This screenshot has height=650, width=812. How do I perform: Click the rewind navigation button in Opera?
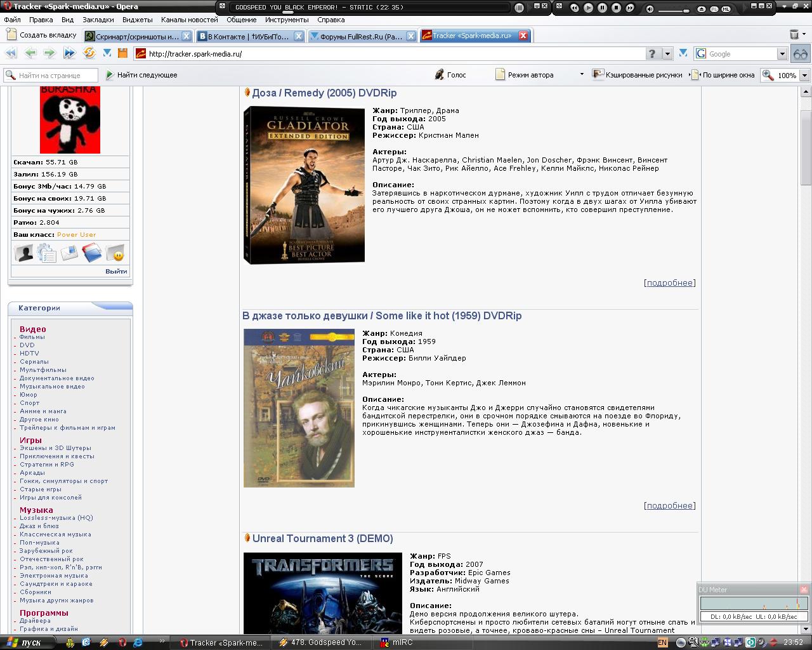tap(11, 53)
